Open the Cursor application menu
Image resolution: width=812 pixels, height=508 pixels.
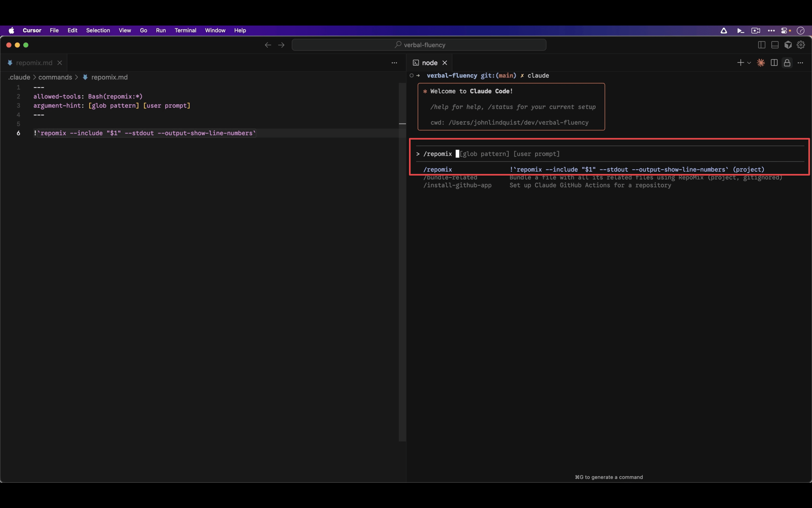tap(32, 31)
